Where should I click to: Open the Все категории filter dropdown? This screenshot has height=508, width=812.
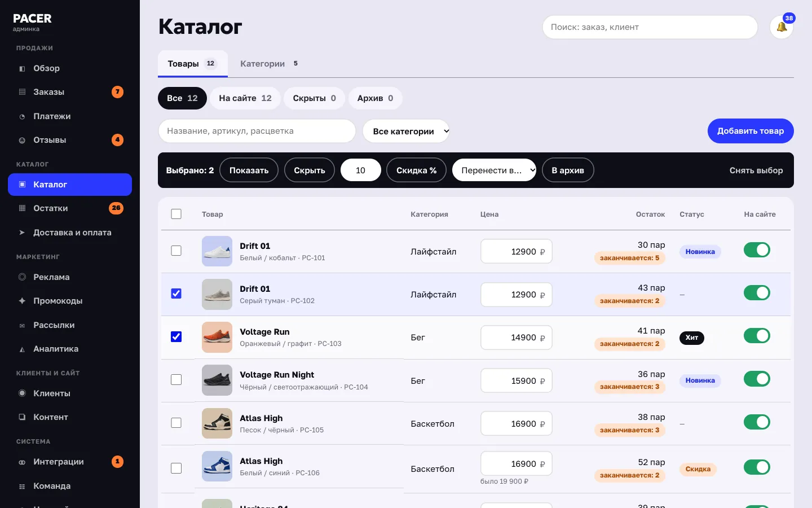click(x=406, y=131)
